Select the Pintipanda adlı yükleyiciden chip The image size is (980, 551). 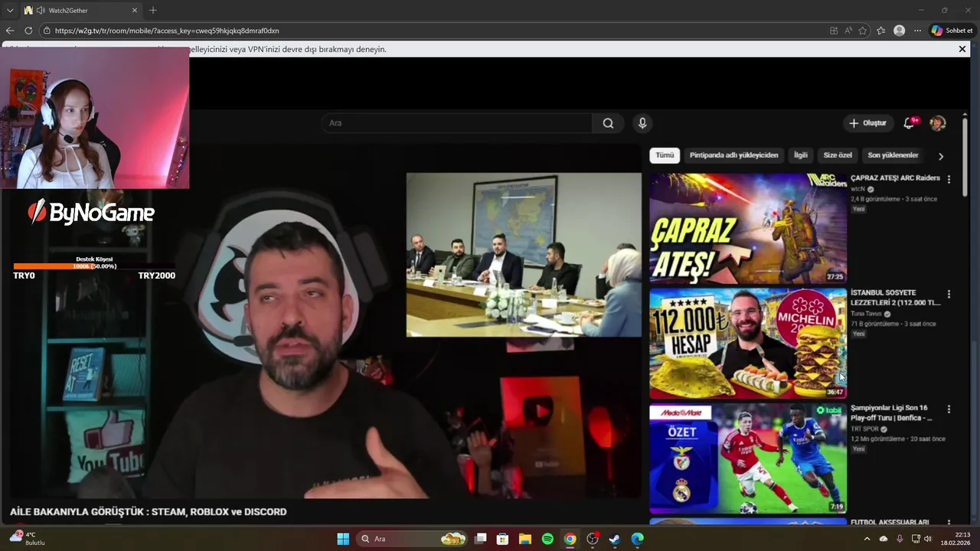pyautogui.click(x=733, y=155)
